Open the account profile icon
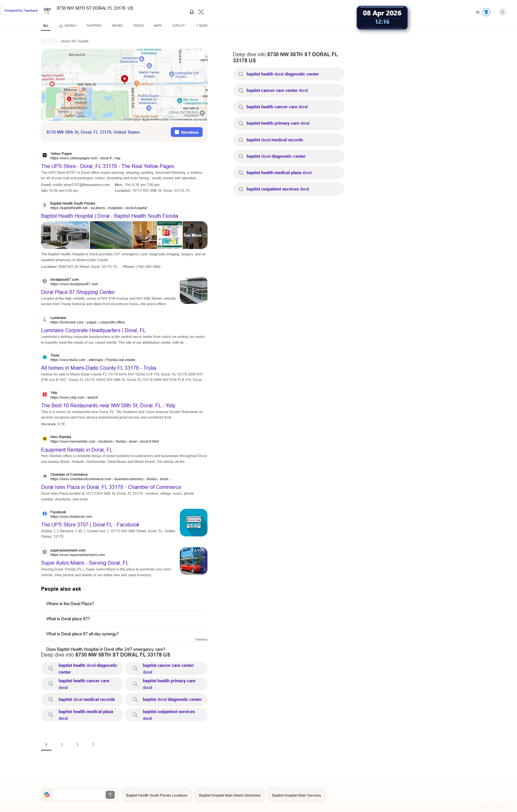Image resolution: width=517 pixels, height=812 pixels. pos(502,12)
